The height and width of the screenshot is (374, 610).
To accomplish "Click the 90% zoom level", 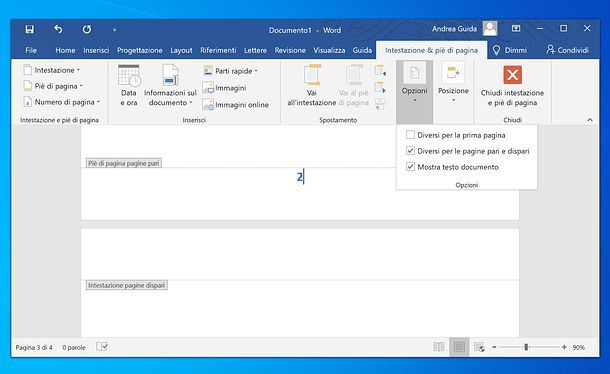I will pyautogui.click(x=578, y=347).
